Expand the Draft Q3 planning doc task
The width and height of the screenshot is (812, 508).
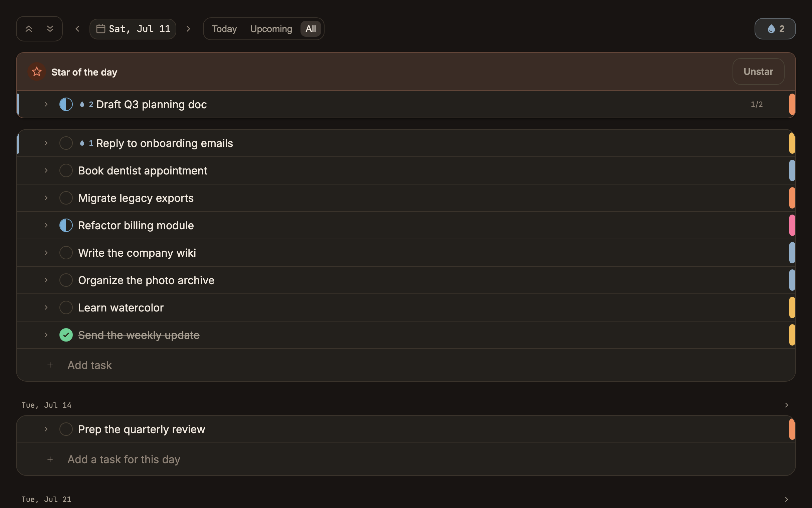46,105
